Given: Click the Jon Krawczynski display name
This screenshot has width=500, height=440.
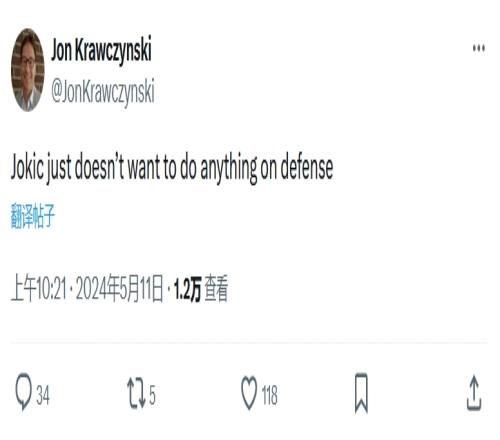Looking at the screenshot, I should (101, 49).
